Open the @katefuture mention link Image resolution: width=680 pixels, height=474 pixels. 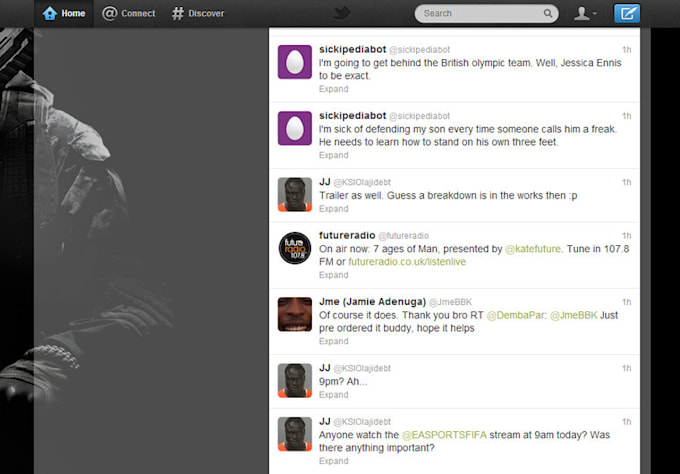point(533,249)
